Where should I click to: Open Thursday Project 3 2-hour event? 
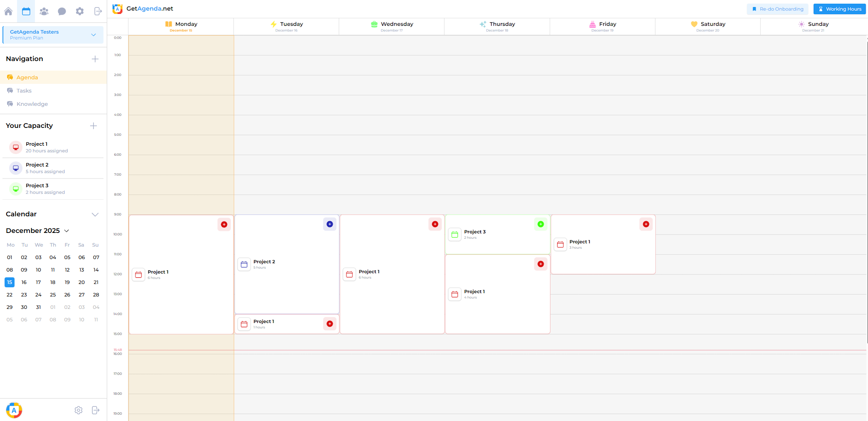[x=497, y=235]
